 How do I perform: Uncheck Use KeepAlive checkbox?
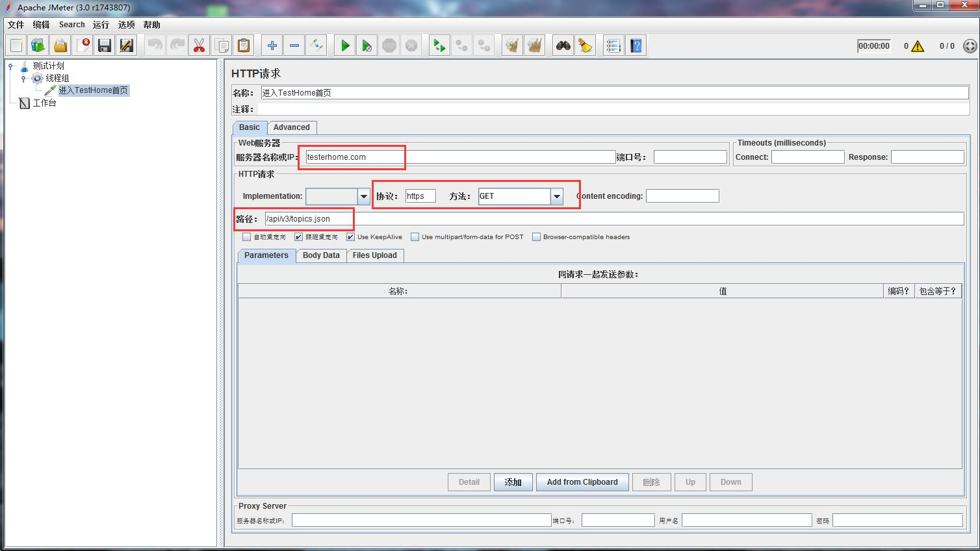point(350,237)
